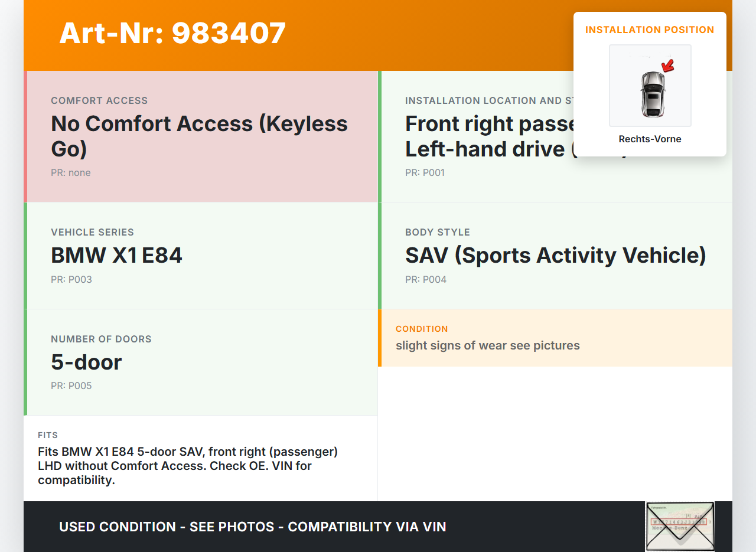Click the PR: P003 code

point(71,280)
